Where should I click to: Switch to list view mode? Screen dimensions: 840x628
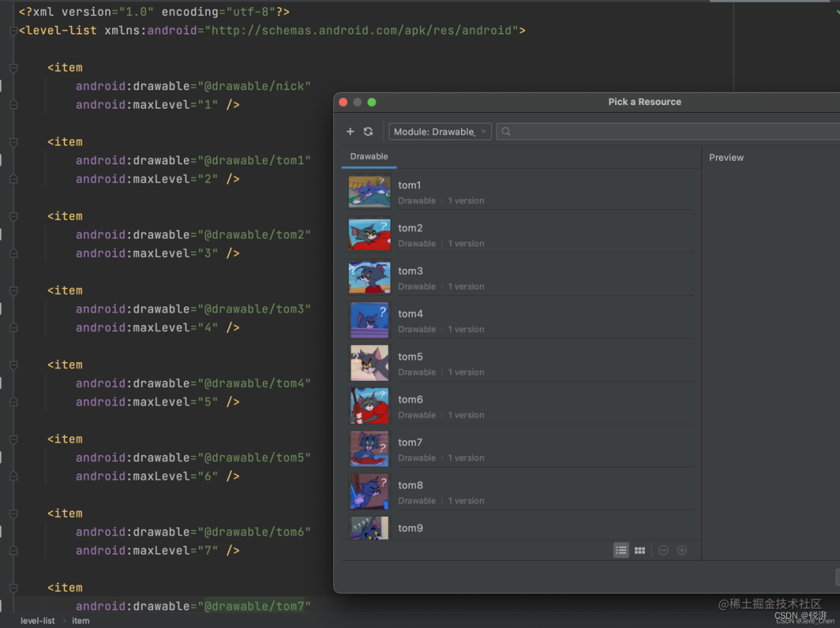point(621,550)
